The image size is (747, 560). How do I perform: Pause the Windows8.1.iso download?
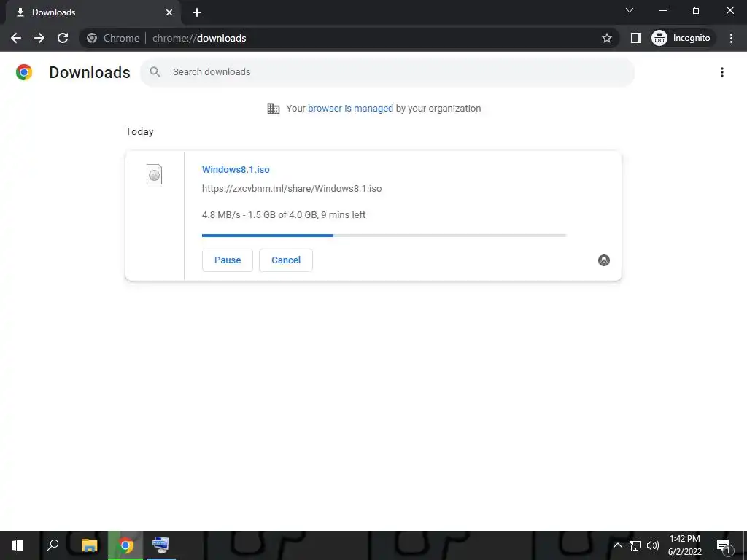pyautogui.click(x=228, y=260)
